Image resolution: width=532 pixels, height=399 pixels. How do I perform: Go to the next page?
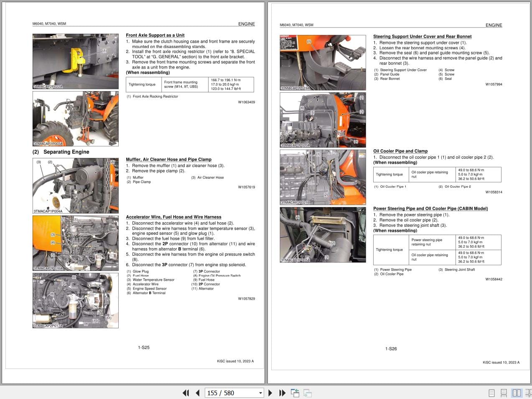[270, 393]
